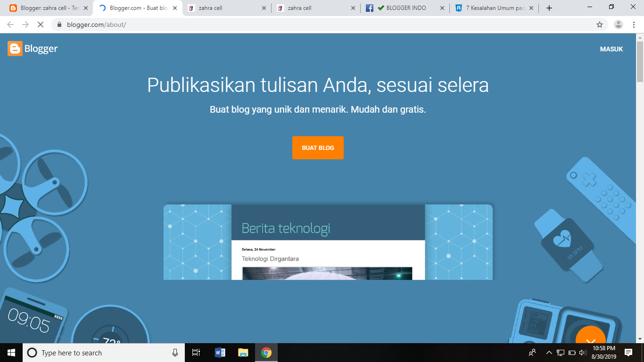Click the 'Type here to search' box
This screenshot has height=362, width=644.
(x=104, y=353)
